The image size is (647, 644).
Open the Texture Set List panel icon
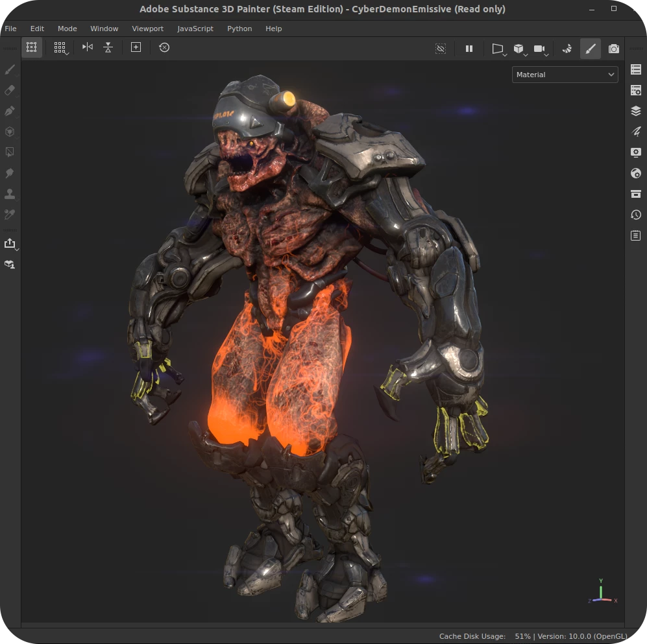636,69
